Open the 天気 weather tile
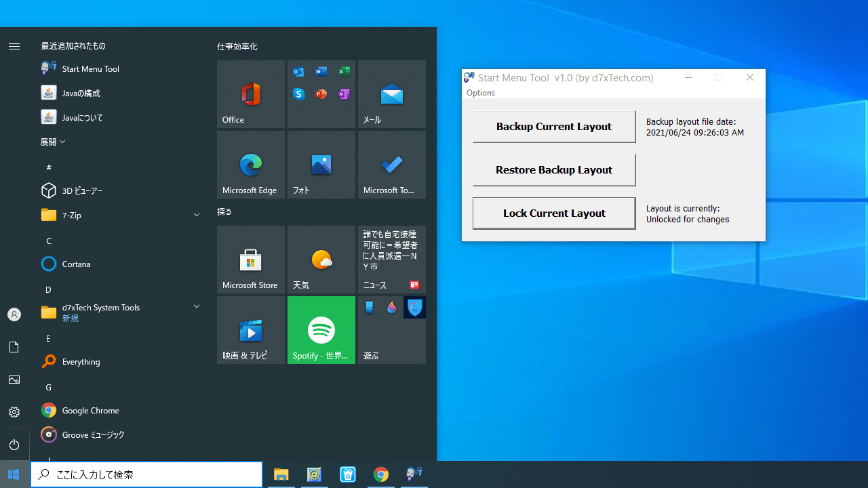 321,260
